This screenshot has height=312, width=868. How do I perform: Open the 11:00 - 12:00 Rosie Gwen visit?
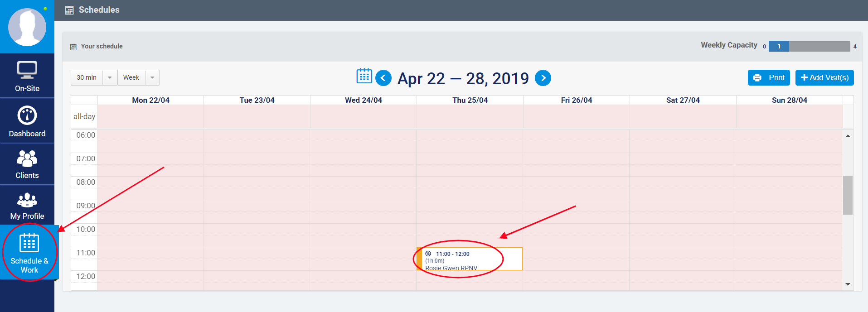pyautogui.click(x=470, y=259)
